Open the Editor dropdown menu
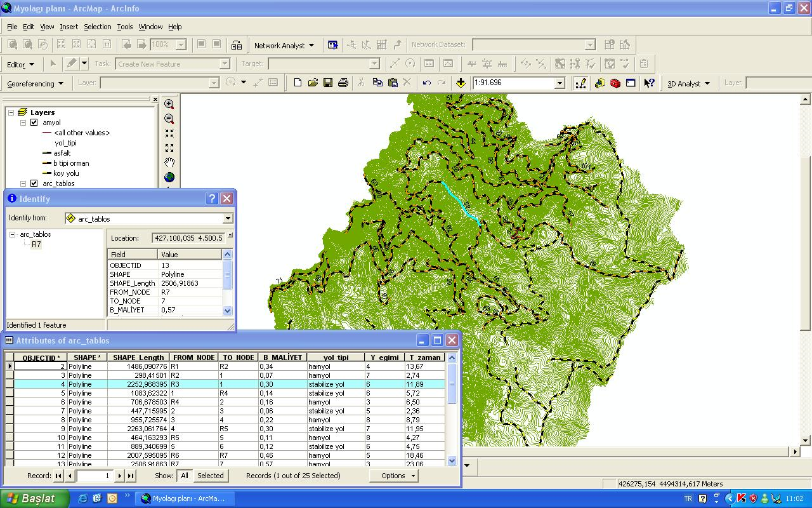This screenshot has height=508, width=812. coord(20,64)
